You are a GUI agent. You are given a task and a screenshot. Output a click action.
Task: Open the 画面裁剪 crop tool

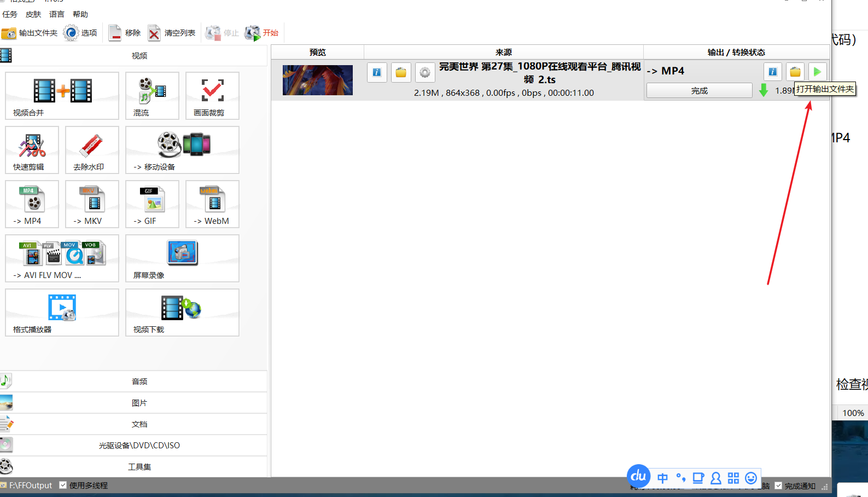pos(212,96)
